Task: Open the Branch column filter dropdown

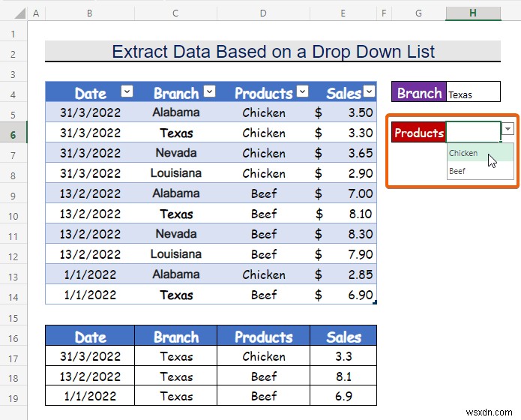Action: click(x=209, y=91)
